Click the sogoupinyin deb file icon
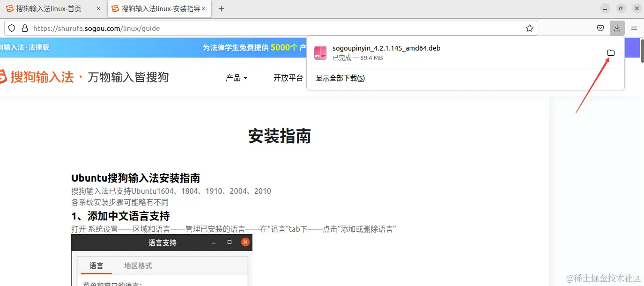This screenshot has width=644, height=286. (320, 52)
